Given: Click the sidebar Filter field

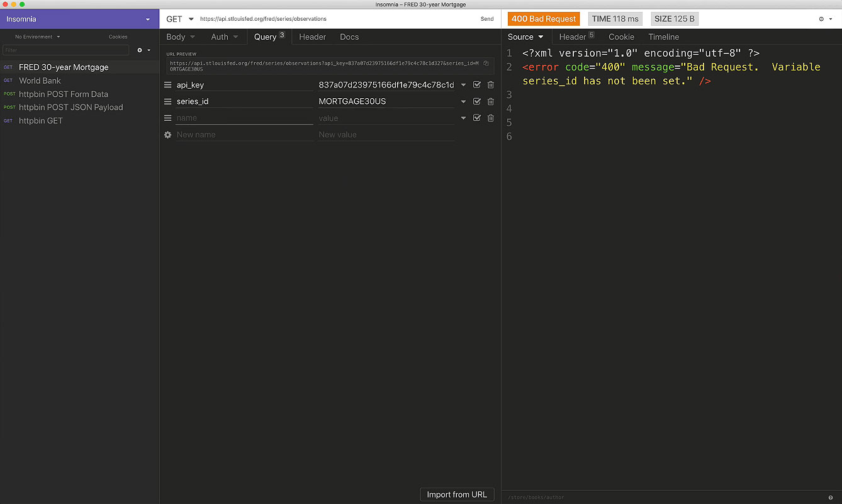Looking at the screenshot, I should pyautogui.click(x=65, y=50).
